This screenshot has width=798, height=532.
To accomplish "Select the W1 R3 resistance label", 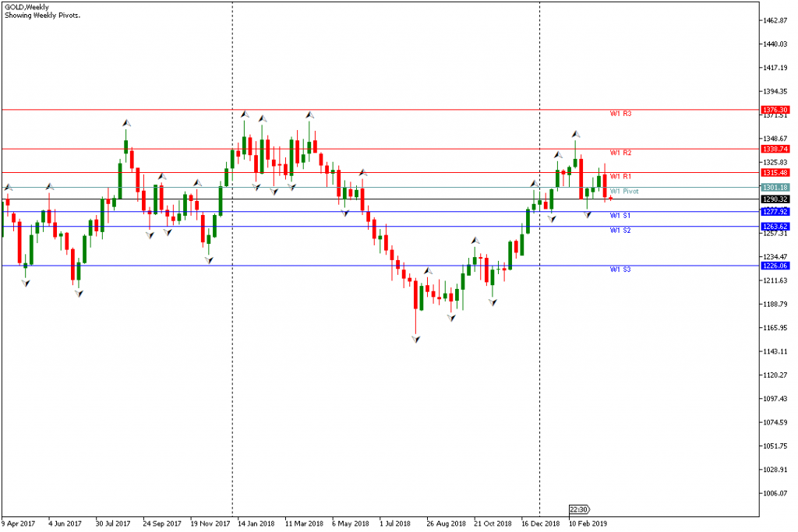I will tap(620, 114).
